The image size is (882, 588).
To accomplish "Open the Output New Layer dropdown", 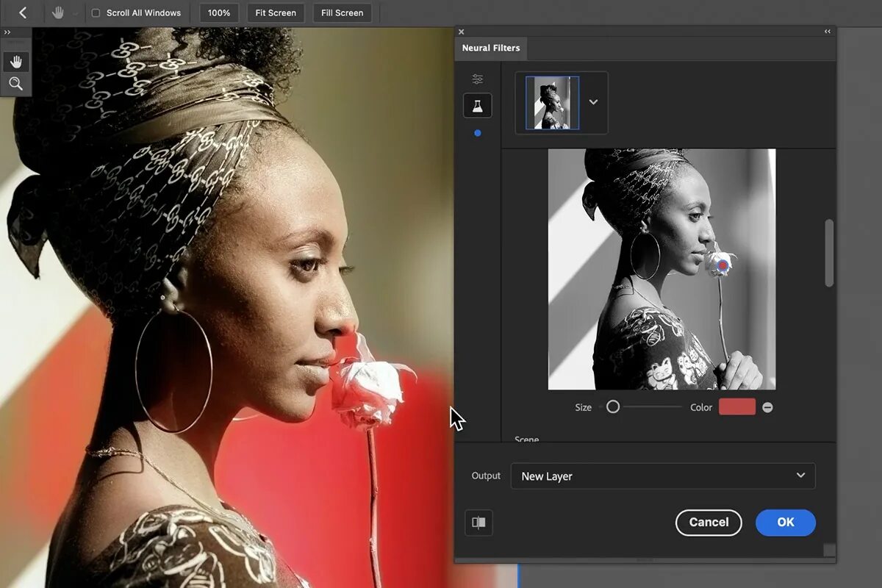I will click(x=663, y=476).
